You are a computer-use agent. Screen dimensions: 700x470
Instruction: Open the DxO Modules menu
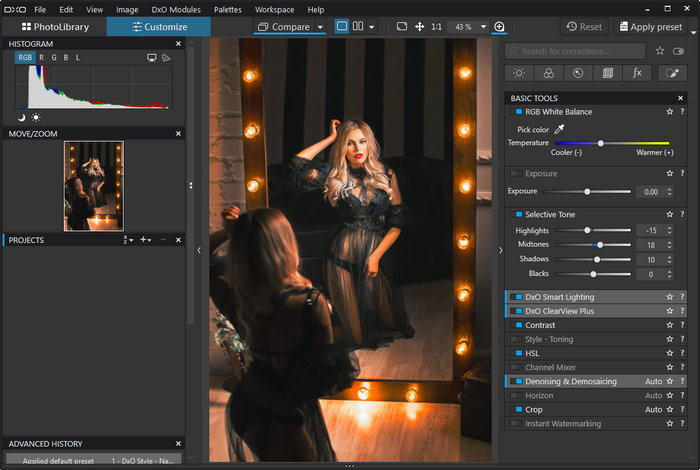point(175,9)
